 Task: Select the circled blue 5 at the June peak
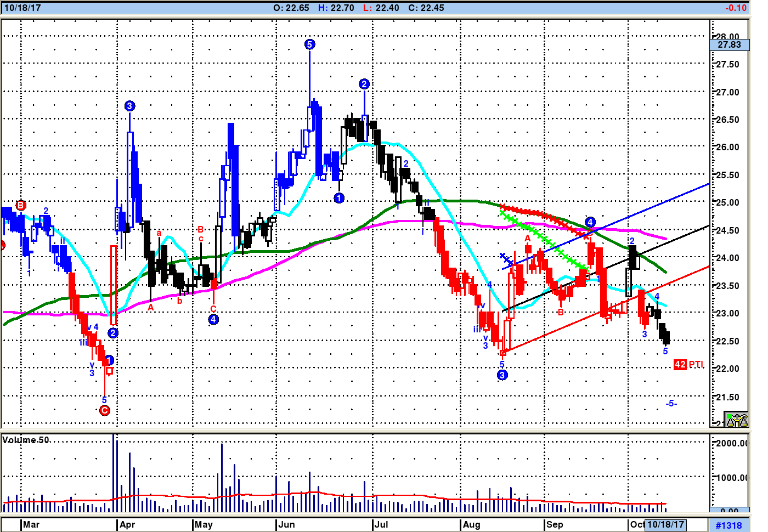309,44
